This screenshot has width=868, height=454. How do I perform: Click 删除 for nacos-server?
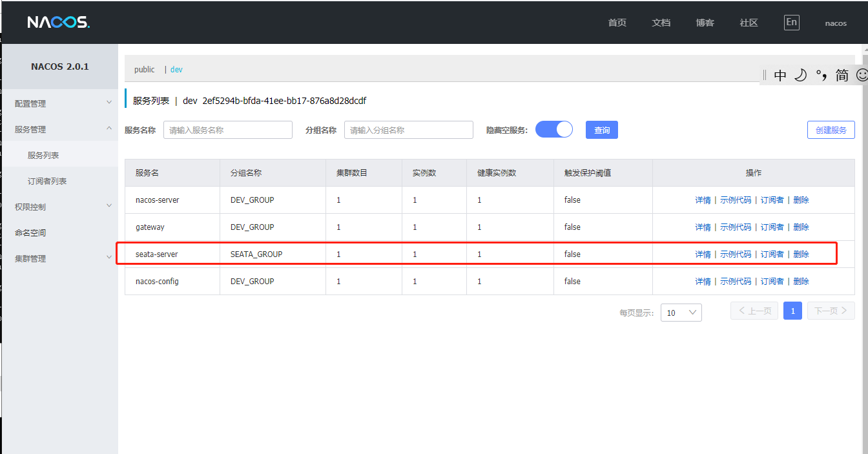coord(801,200)
